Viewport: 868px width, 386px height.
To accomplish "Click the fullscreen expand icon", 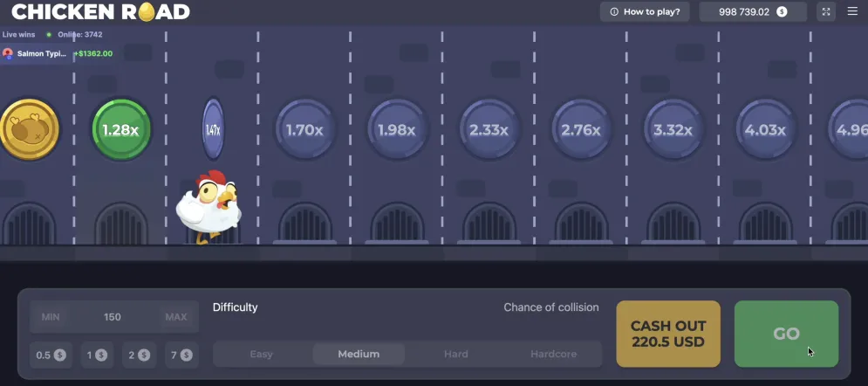I will click(x=826, y=11).
